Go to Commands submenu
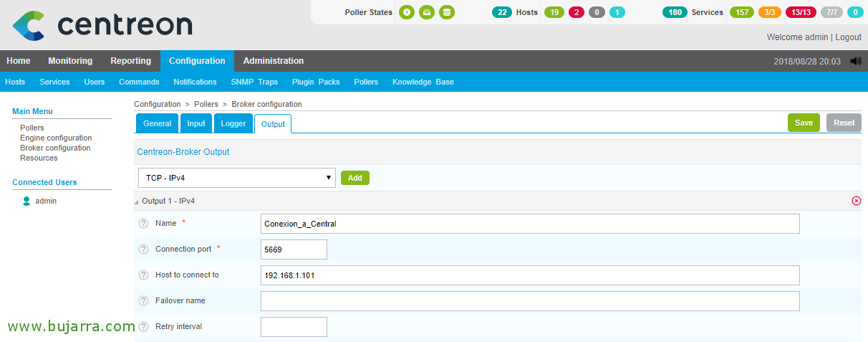Viewport: 868px width, 342px height. coord(139,82)
